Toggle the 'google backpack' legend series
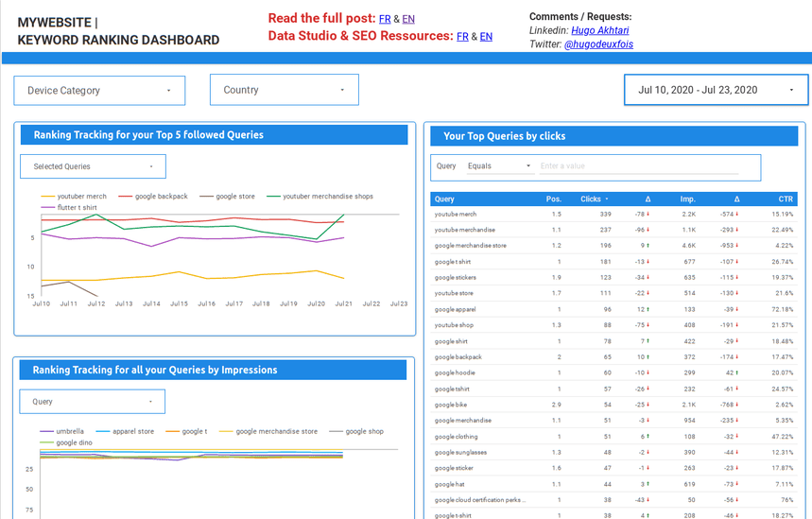The width and height of the screenshot is (812, 519). [x=161, y=197]
